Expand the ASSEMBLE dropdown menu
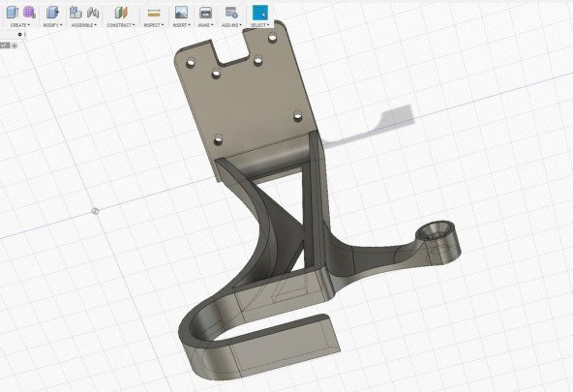 click(x=84, y=25)
